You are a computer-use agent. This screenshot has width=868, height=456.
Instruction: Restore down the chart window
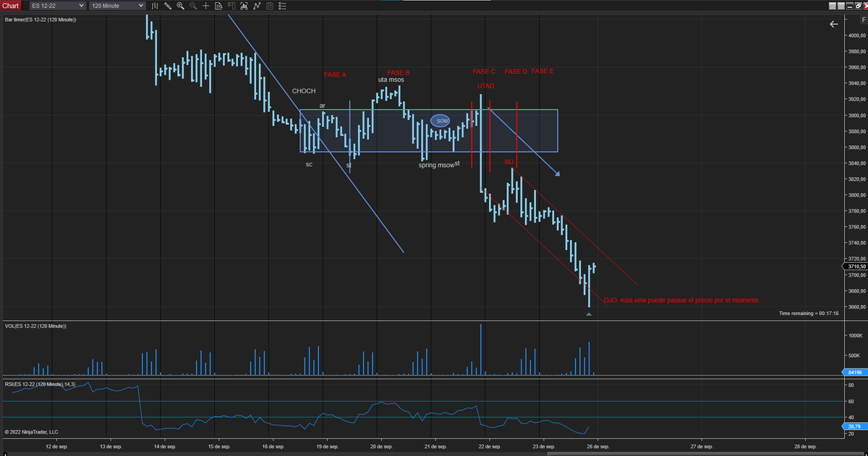(x=859, y=6)
